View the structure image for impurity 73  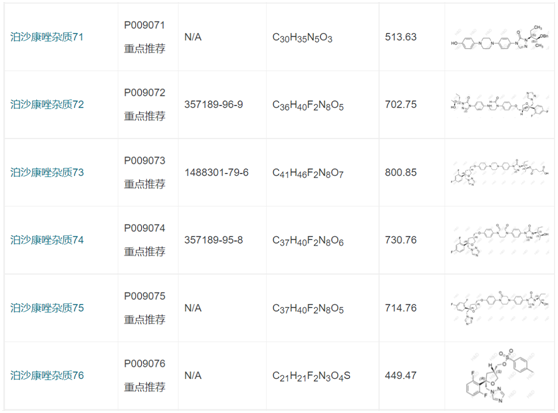click(499, 173)
